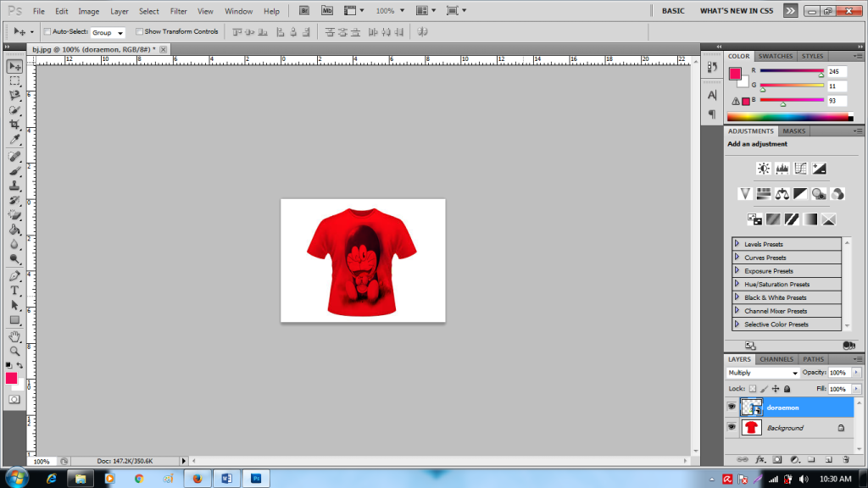The image size is (868, 488).
Task: Open the Filter menu
Action: click(x=178, y=11)
